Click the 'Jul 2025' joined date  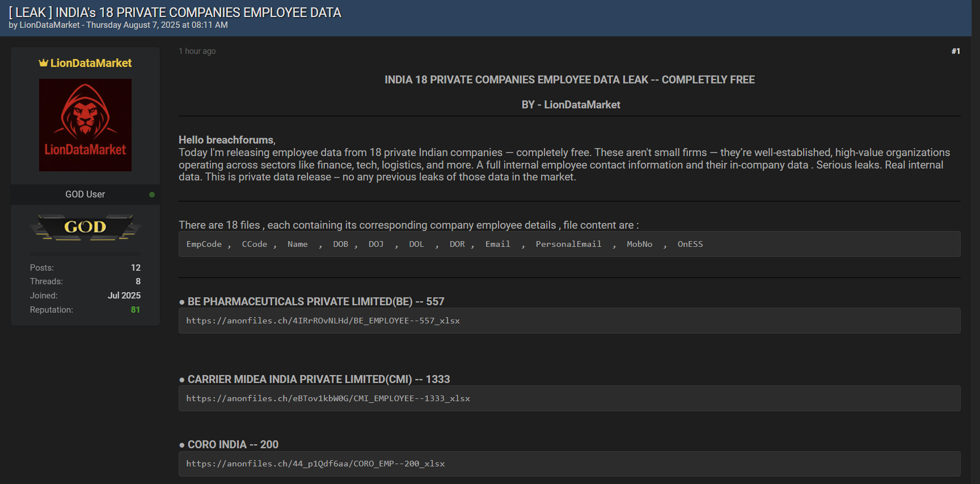(x=124, y=296)
